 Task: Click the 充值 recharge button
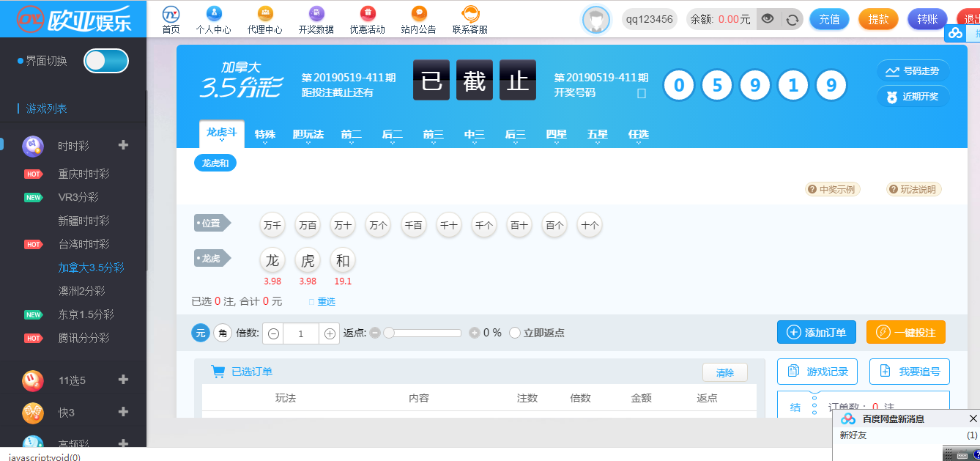point(829,20)
